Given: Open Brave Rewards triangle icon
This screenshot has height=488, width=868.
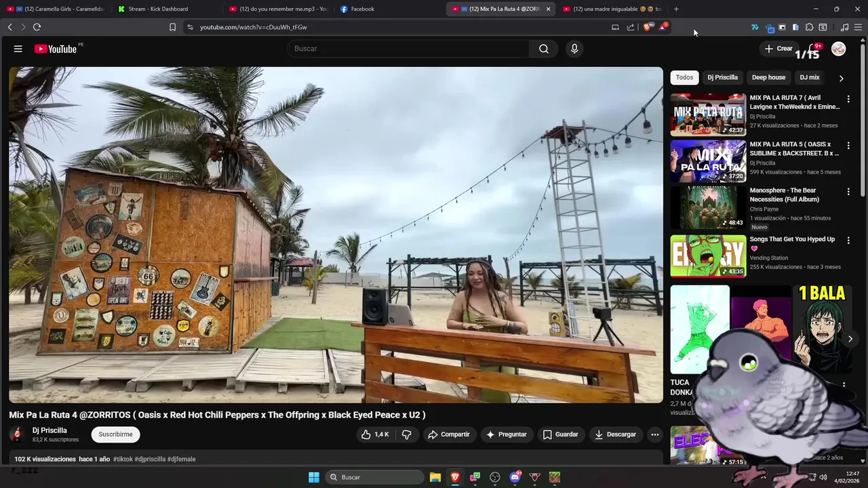Looking at the screenshot, I should (x=663, y=27).
